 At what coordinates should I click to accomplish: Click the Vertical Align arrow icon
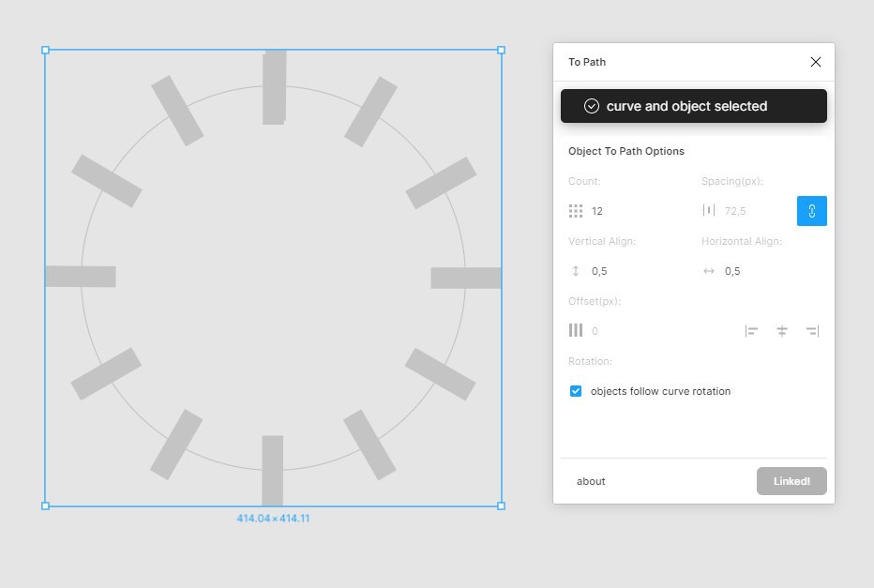pos(576,271)
